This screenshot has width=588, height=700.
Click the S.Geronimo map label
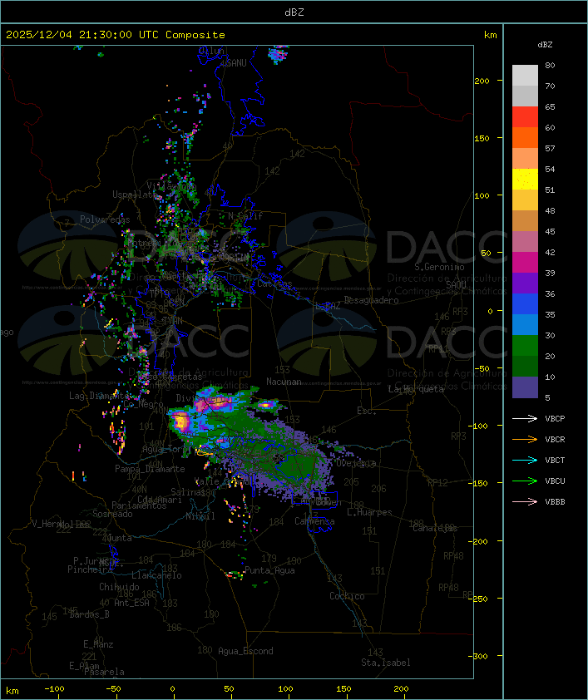439,267
